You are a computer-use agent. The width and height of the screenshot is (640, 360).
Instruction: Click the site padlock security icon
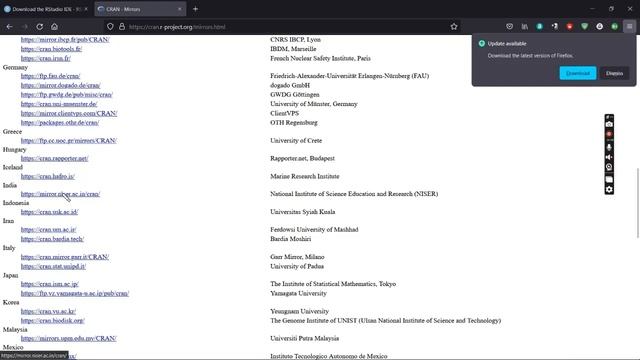[x=122, y=27]
